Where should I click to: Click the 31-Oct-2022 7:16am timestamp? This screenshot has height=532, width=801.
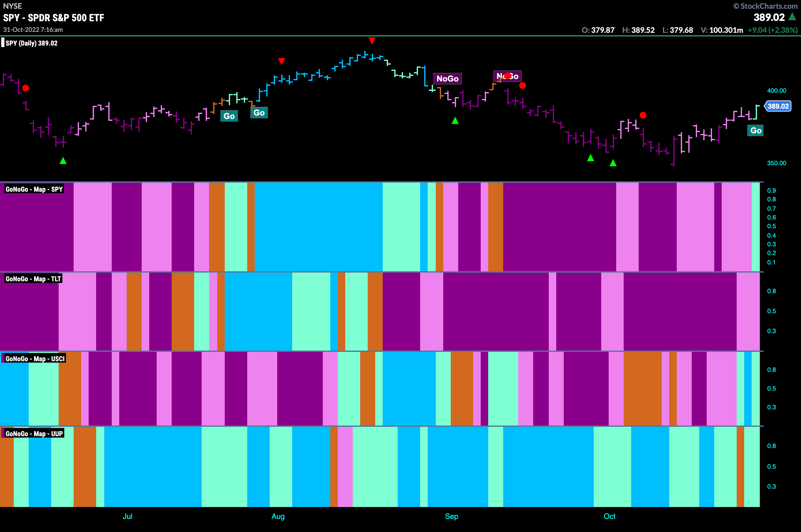point(33,30)
